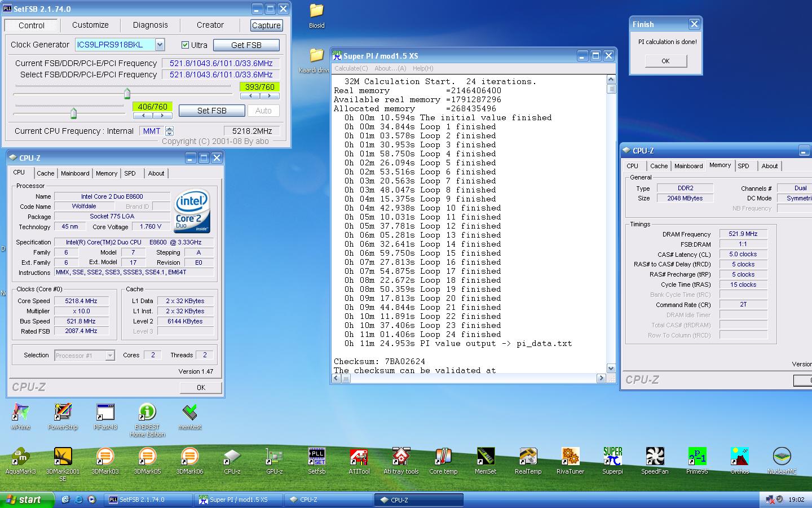Increase MMT CPU frequency spinner up
This screenshot has width=812, height=508.
[170, 128]
